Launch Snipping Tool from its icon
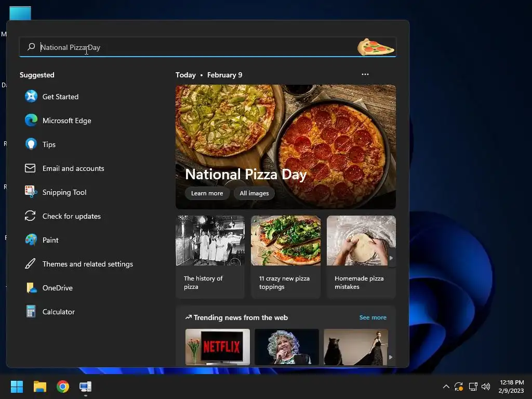 [x=31, y=192]
